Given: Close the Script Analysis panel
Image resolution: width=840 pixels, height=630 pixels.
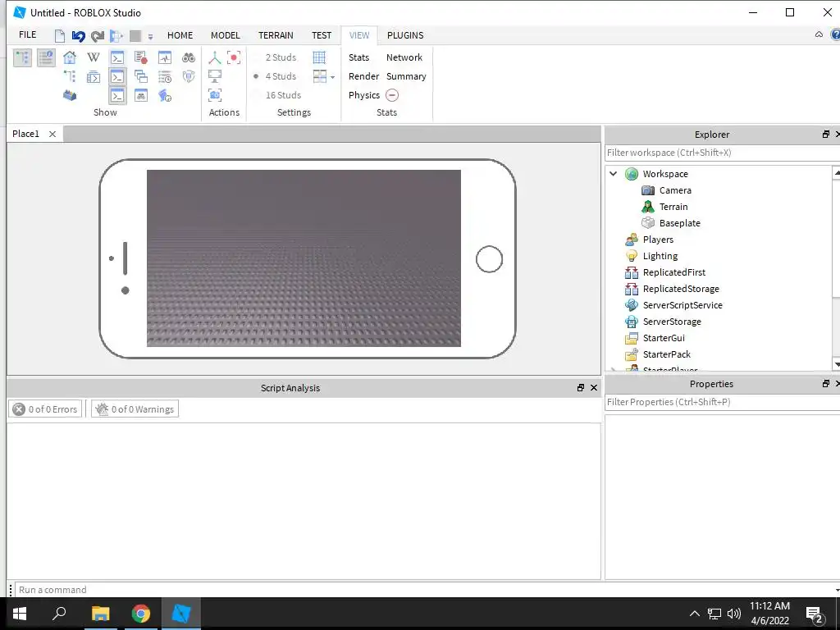Looking at the screenshot, I should (x=594, y=388).
